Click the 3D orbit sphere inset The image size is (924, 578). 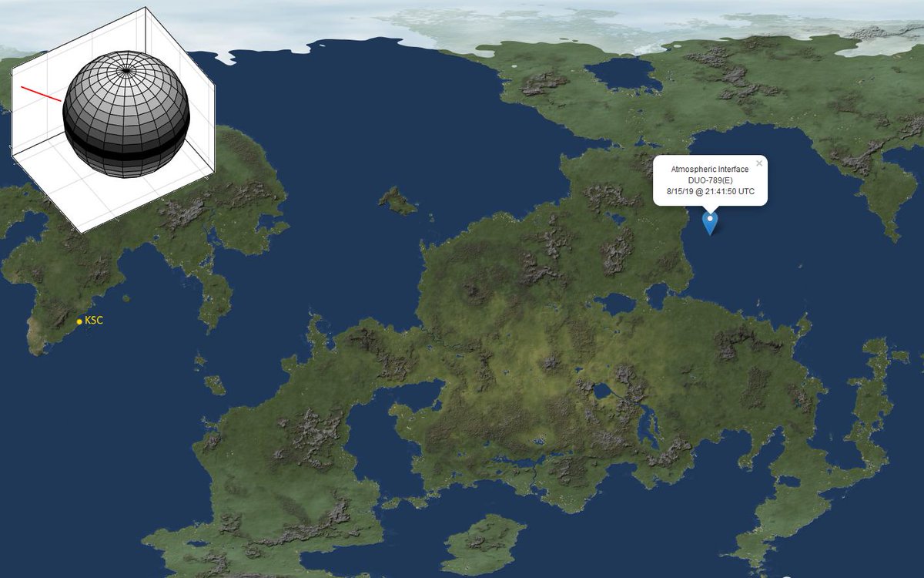pos(126,114)
